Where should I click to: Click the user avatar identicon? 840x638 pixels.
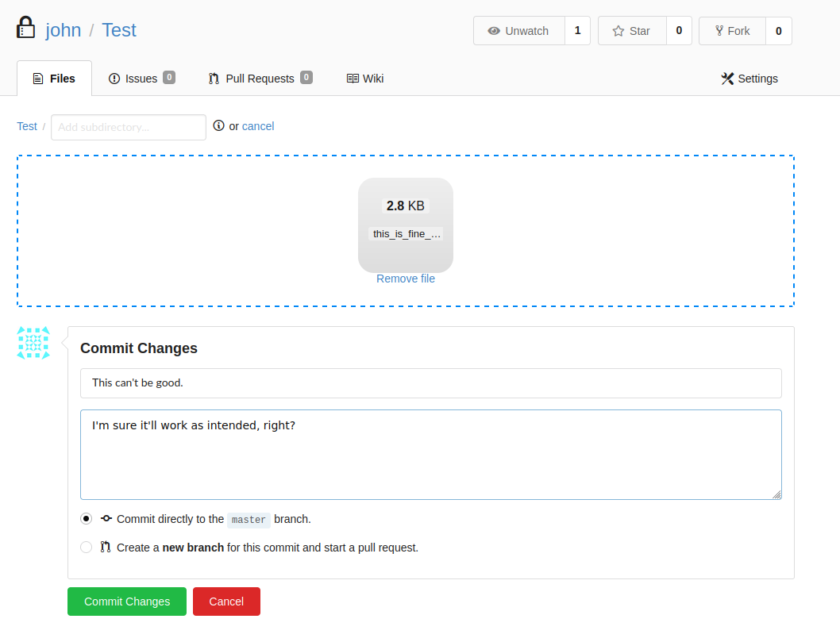(33, 343)
